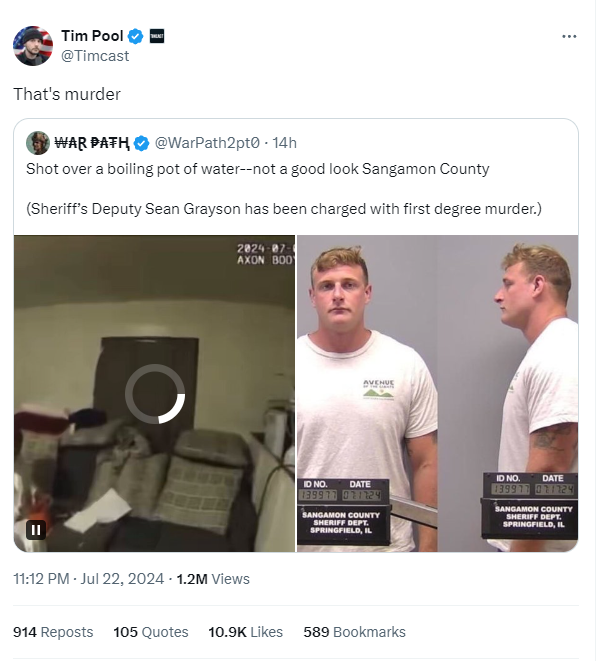View the 10.9K Likes list
Image resolution: width=598 pixels, height=661 pixels.
246,632
